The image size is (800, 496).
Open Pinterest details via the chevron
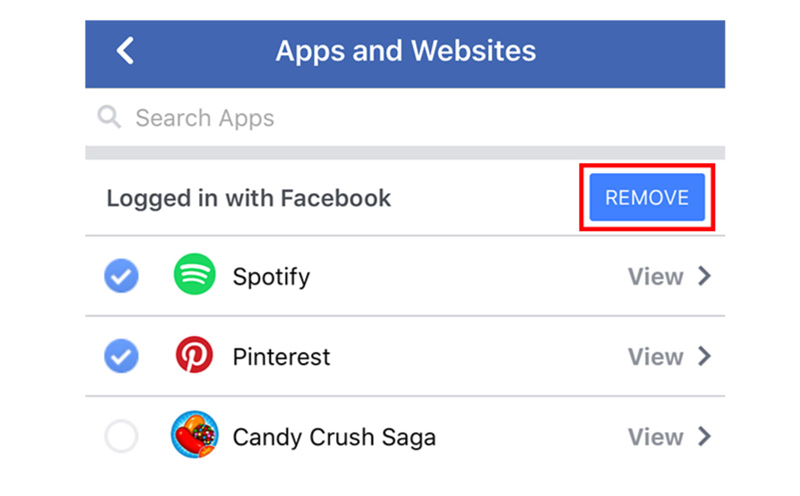coord(705,357)
